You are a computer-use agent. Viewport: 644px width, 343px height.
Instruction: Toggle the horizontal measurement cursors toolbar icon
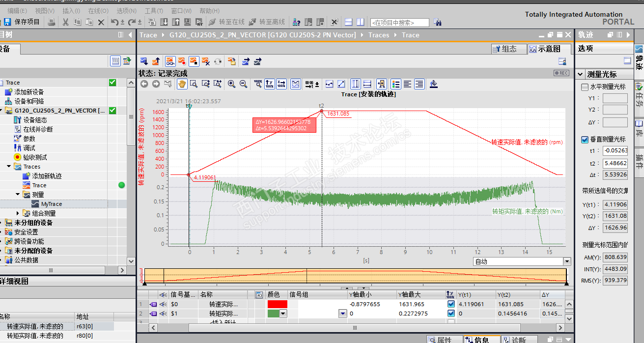(367, 84)
